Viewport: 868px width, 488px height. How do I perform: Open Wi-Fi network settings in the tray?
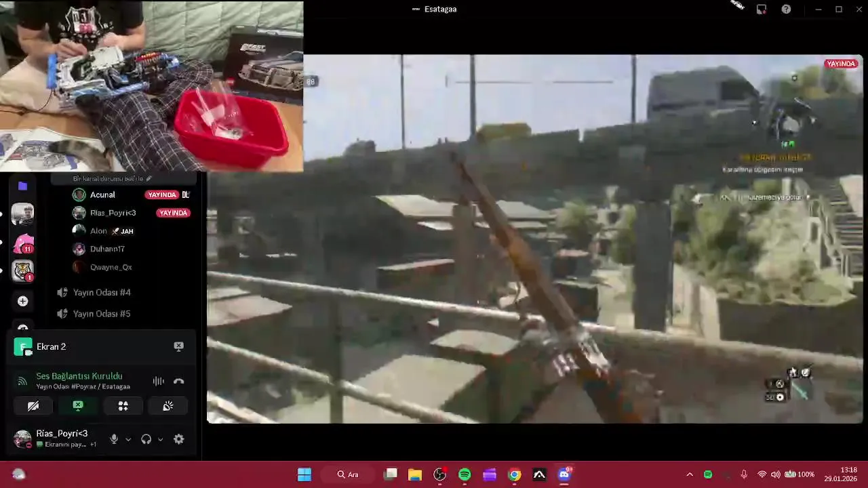762,474
